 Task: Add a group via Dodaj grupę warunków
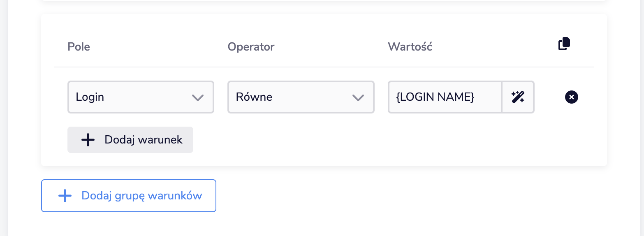129,196
